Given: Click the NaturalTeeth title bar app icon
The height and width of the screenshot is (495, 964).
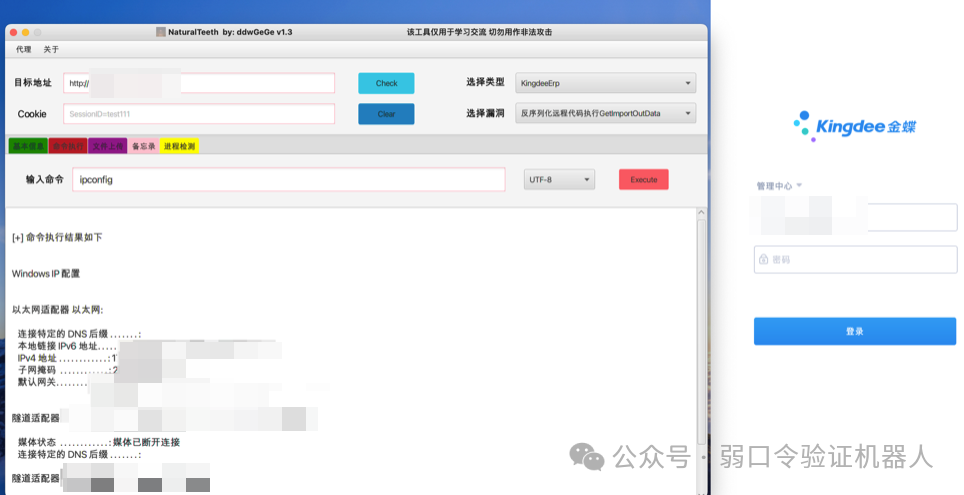Looking at the screenshot, I should (x=161, y=32).
